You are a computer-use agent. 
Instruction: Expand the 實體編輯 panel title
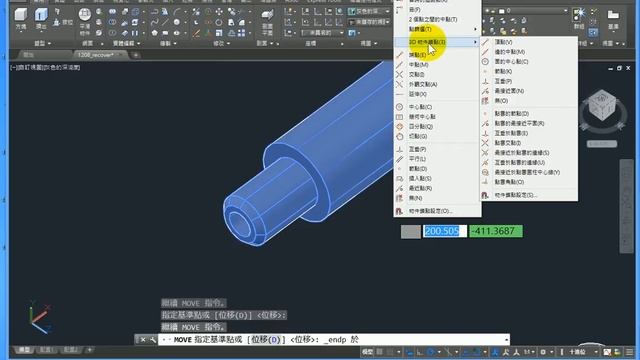coord(126,43)
